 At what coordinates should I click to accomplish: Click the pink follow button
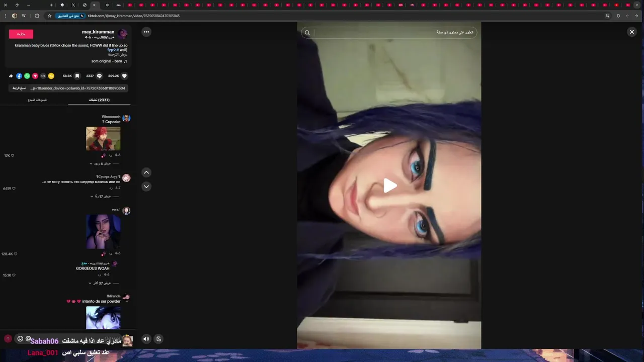(21, 34)
